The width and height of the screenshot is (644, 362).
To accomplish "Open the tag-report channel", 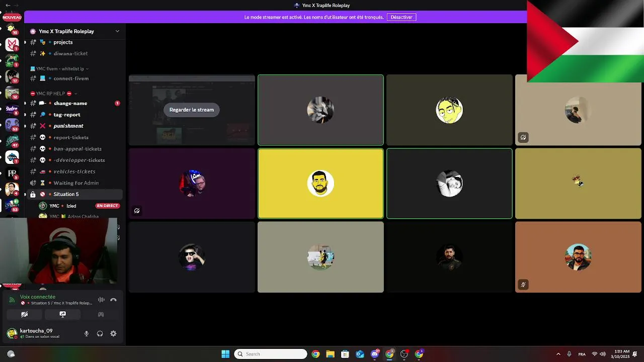I will (74, 115).
